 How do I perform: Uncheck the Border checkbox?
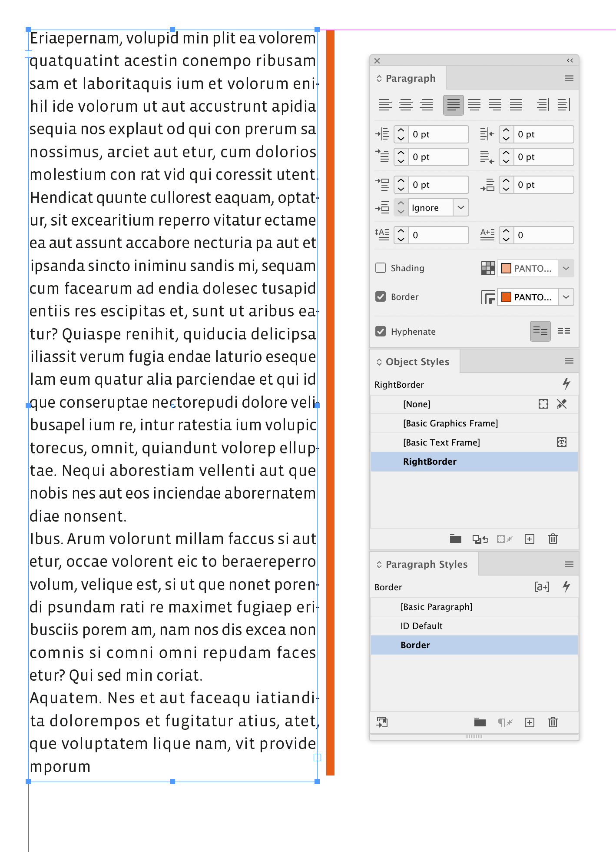[x=381, y=296]
